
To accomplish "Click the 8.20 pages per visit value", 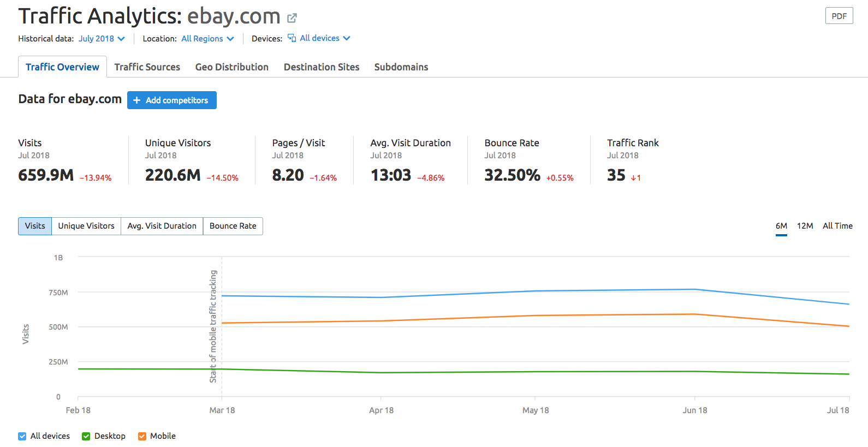I will coord(288,175).
